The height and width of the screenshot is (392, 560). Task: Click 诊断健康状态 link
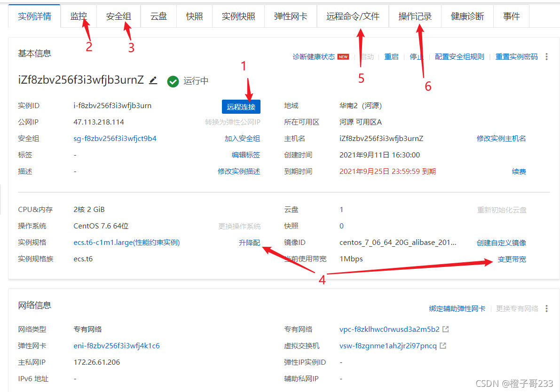click(x=314, y=57)
